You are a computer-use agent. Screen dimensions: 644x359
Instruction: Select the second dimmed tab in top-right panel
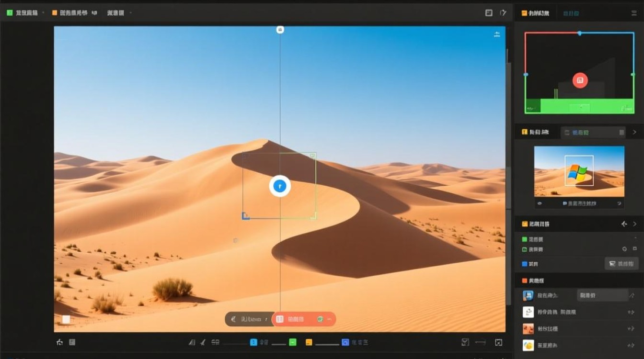click(570, 13)
